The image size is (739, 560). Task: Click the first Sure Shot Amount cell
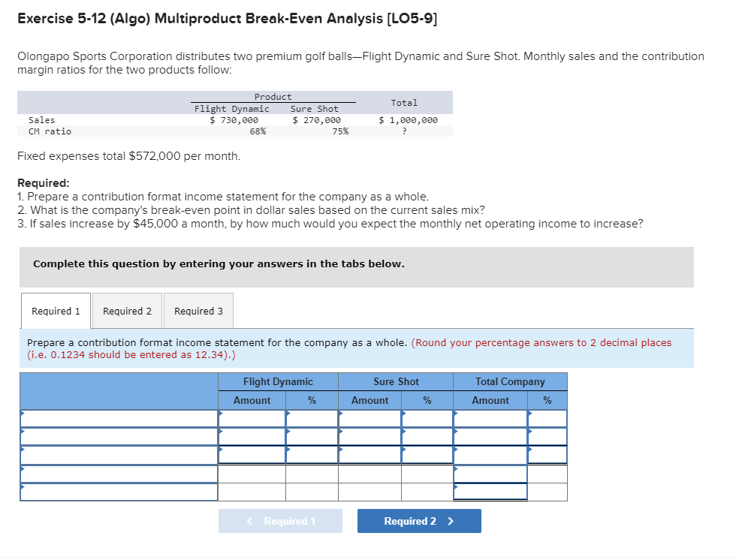pyautogui.click(x=369, y=418)
